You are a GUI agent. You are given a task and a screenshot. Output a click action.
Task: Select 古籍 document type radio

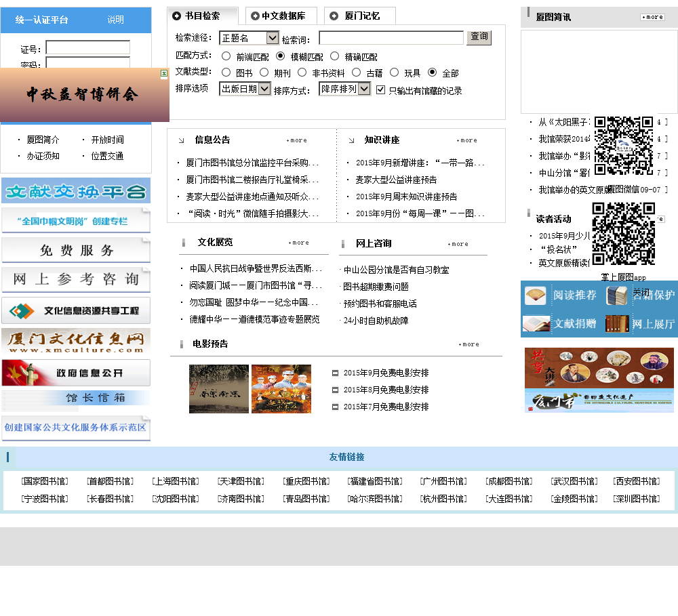(357, 73)
